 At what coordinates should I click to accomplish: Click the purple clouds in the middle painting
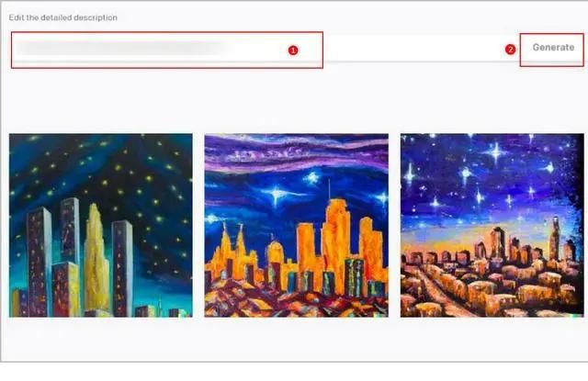[x=296, y=151]
